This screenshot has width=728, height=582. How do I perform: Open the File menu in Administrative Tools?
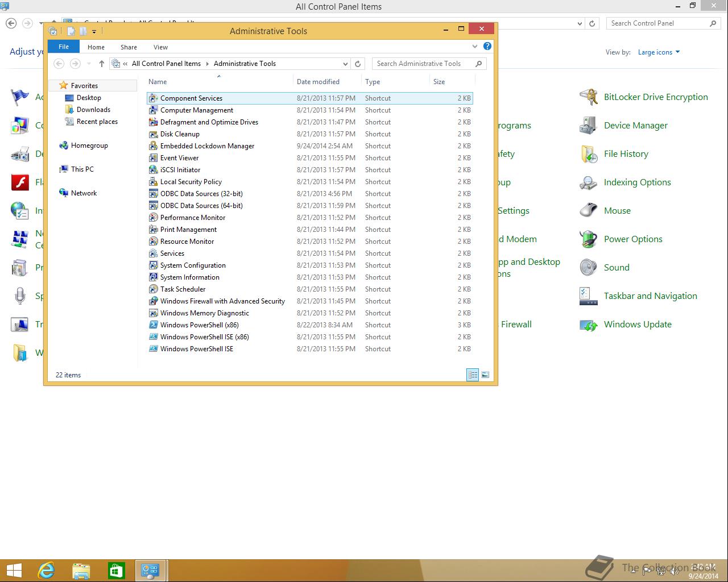pyautogui.click(x=64, y=47)
